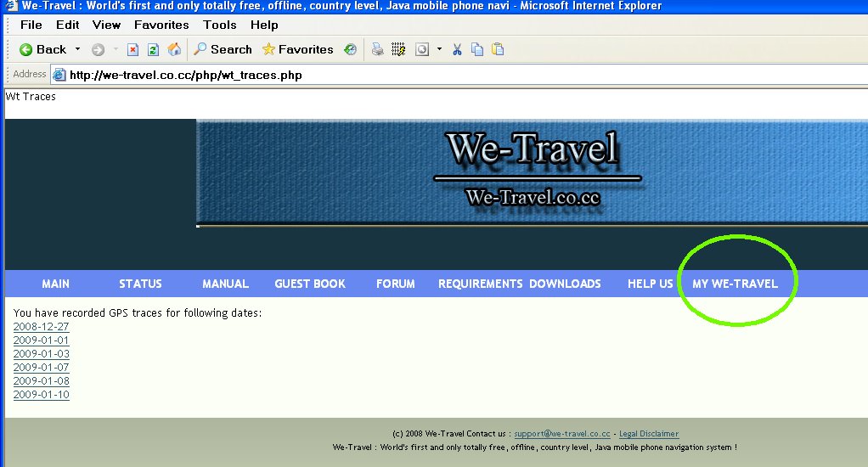The image size is (868, 467).
Task: Open the Edit menu
Action: (x=68, y=25)
